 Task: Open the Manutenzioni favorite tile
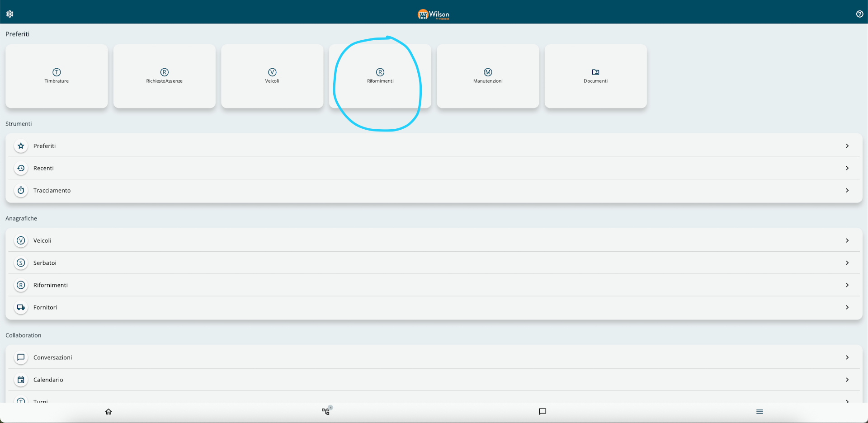click(x=488, y=76)
